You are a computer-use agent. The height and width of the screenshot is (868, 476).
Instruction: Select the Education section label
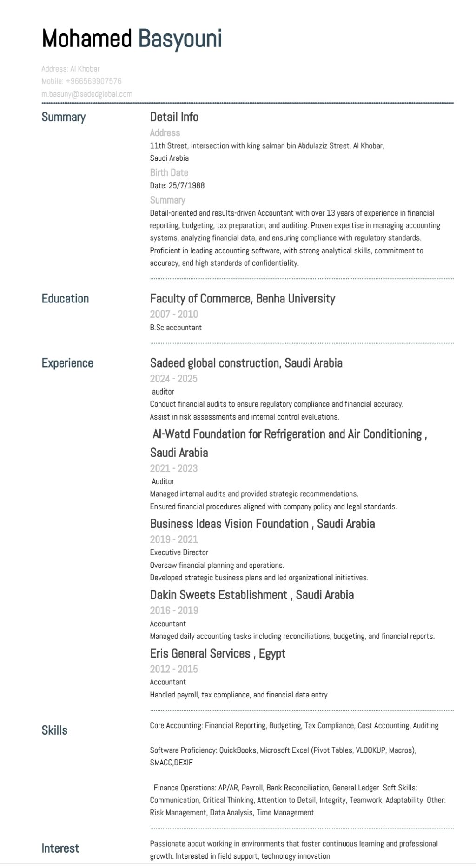[x=65, y=298]
